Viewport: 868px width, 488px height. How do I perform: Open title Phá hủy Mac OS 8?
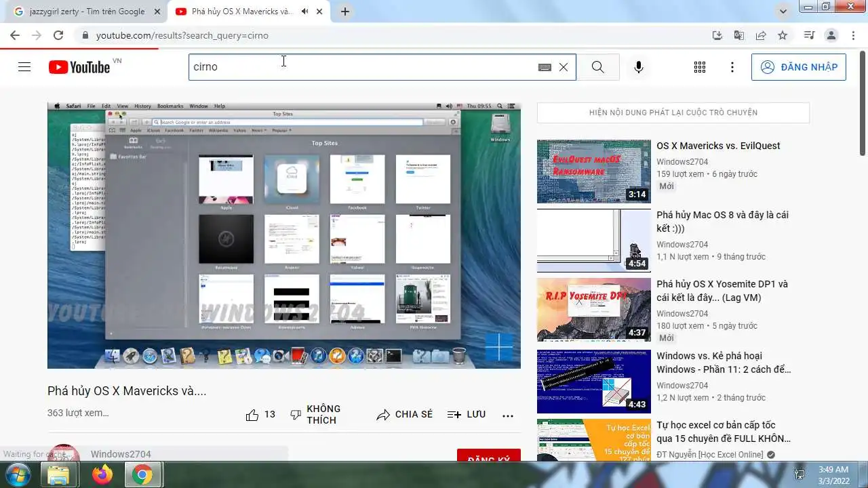click(x=722, y=222)
